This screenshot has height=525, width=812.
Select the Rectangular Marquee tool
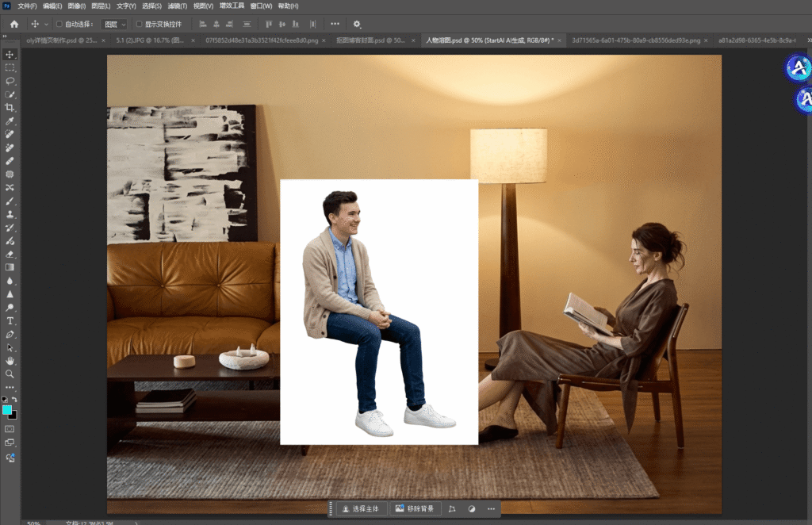click(10, 67)
